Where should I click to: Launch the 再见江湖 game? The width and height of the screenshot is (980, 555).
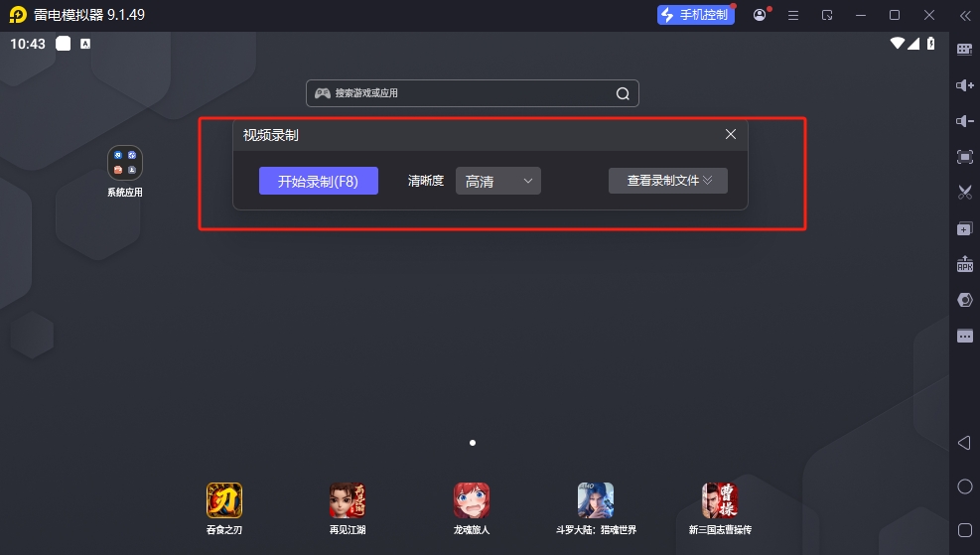pos(348,500)
